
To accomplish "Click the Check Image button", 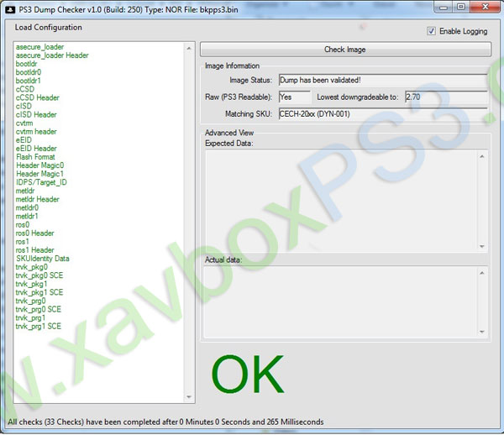I will click(x=345, y=50).
